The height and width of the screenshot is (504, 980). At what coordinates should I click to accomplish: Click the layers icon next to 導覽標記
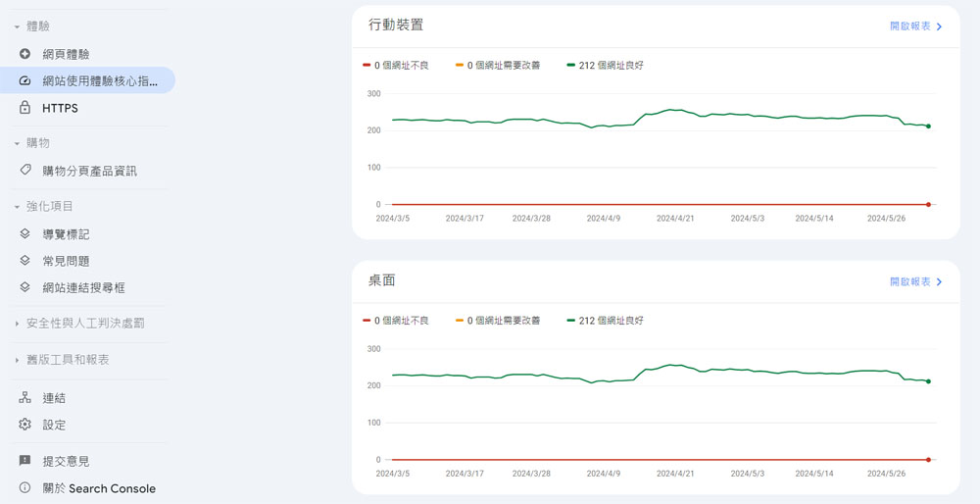pos(25,234)
